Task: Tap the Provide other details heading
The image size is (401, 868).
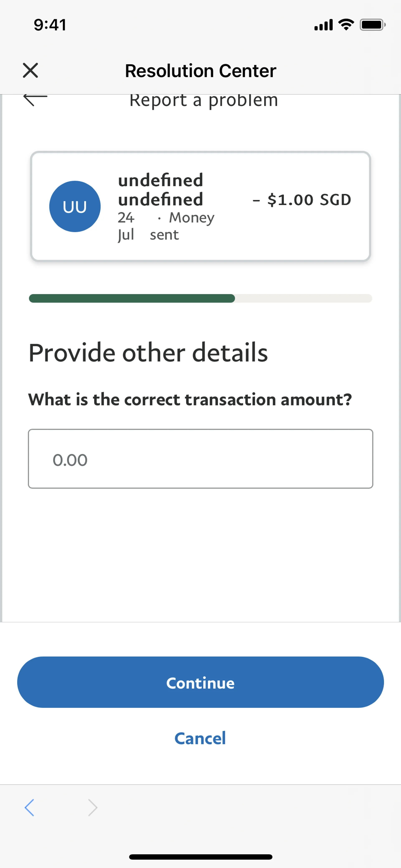Action: click(x=148, y=352)
